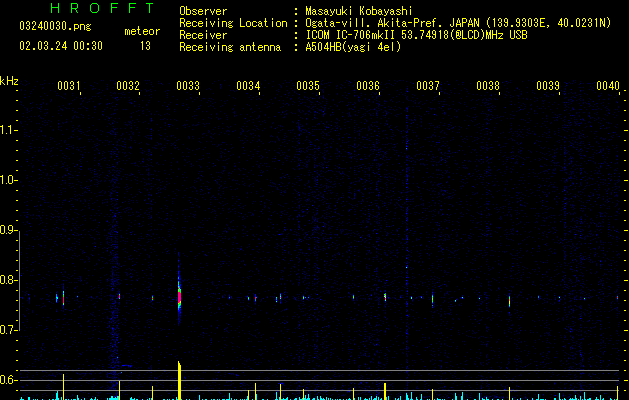629x400 pixels.
Task: Click the 0.7 kHz axis label
Action: point(8,330)
